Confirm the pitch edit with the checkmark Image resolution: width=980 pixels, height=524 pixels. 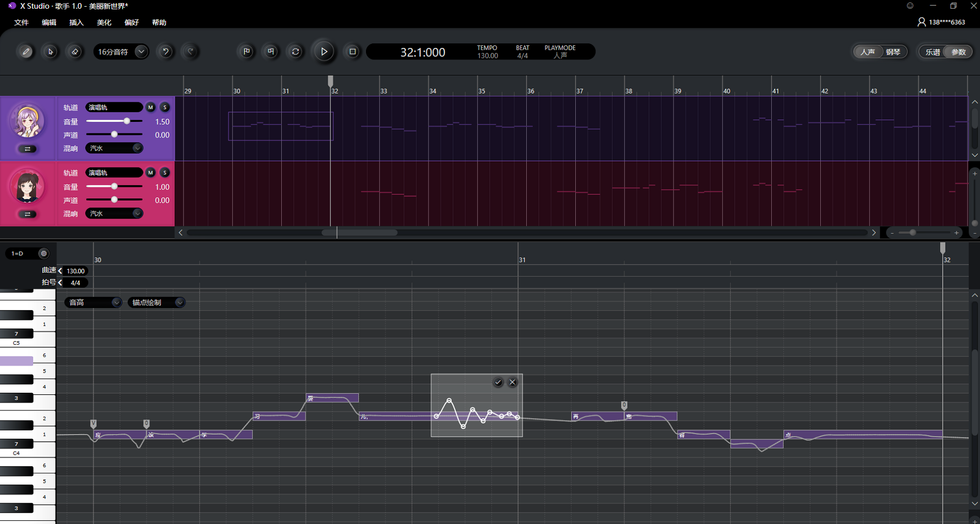(498, 382)
